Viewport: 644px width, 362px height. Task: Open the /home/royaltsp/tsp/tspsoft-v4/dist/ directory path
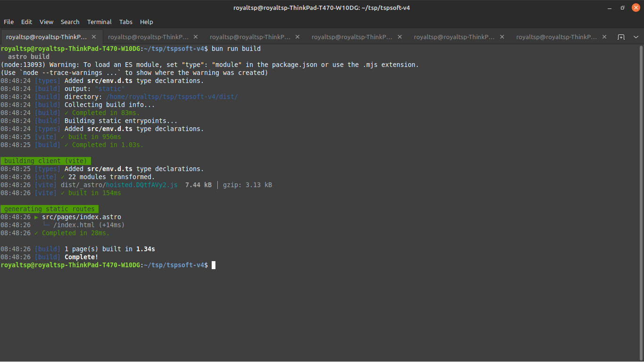pos(172,97)
